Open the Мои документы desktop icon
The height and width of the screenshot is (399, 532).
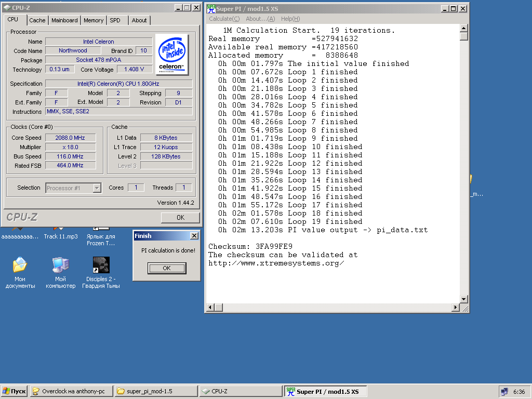click(x=20, y=273)
